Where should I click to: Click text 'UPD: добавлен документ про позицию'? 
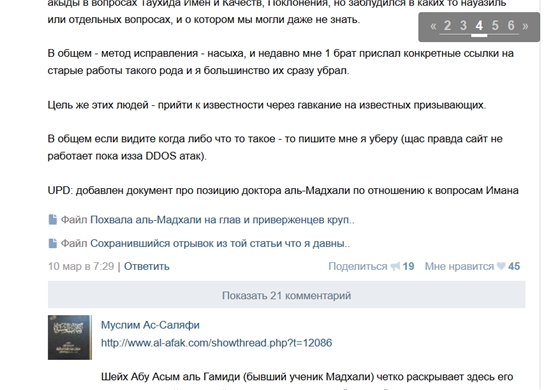283,191
